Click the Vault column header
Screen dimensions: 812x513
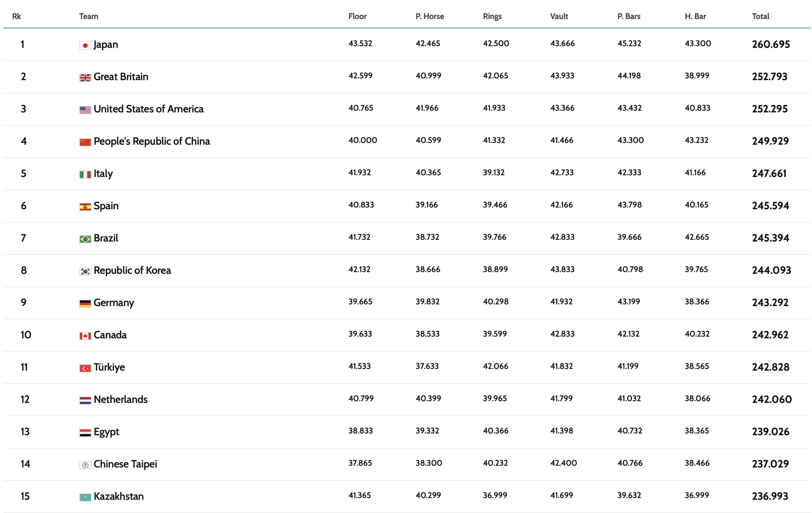click(559, 16)
